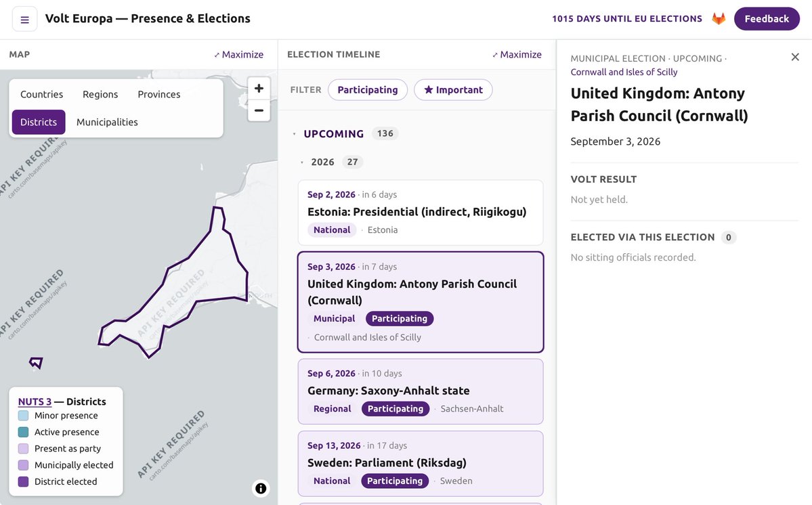This screenshot has width=812, height=505.
Task: Click the Feedback button
Action: [767, 19]
